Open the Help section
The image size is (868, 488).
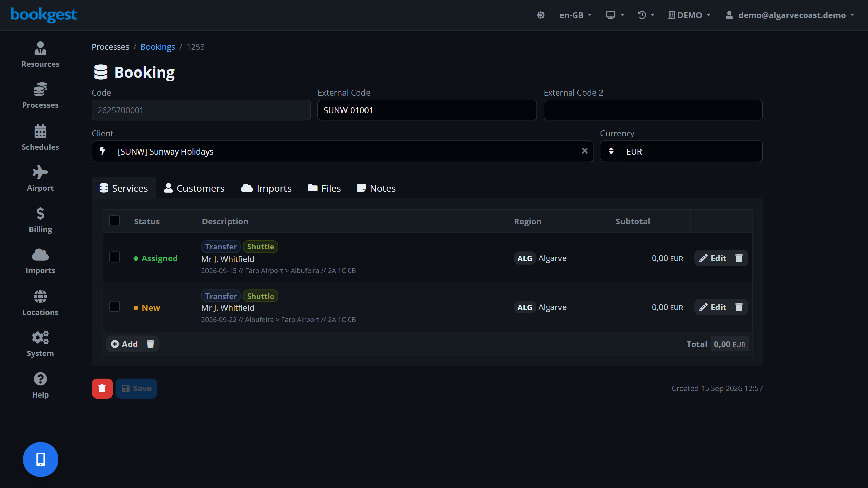40,385
